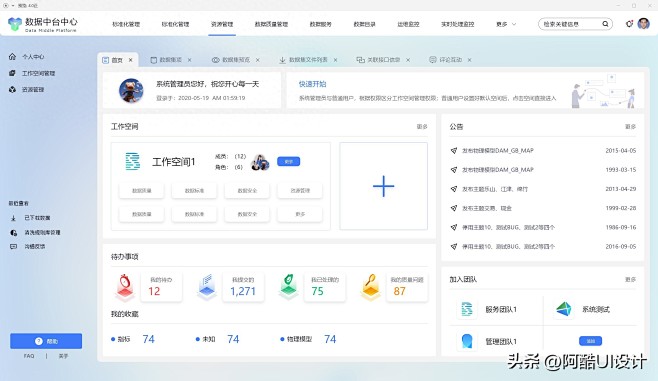Click 更多 link in 工作空间 panel header

(422, 127)
